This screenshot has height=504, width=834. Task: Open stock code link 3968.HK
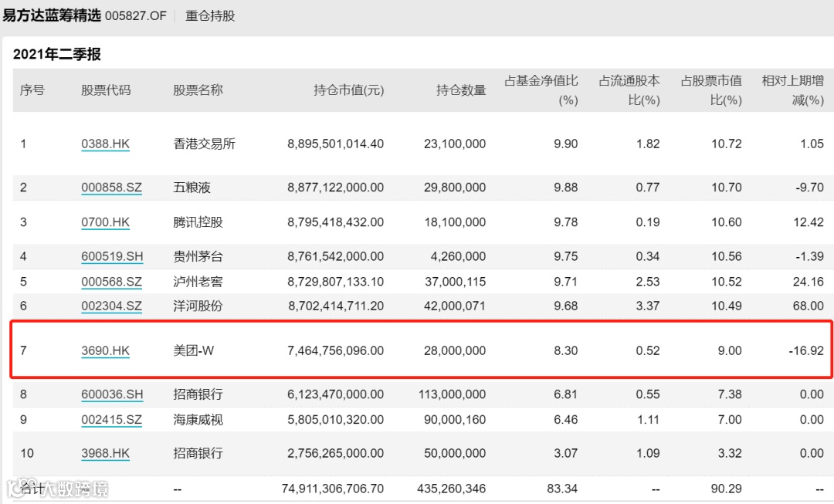click(105, 453)
